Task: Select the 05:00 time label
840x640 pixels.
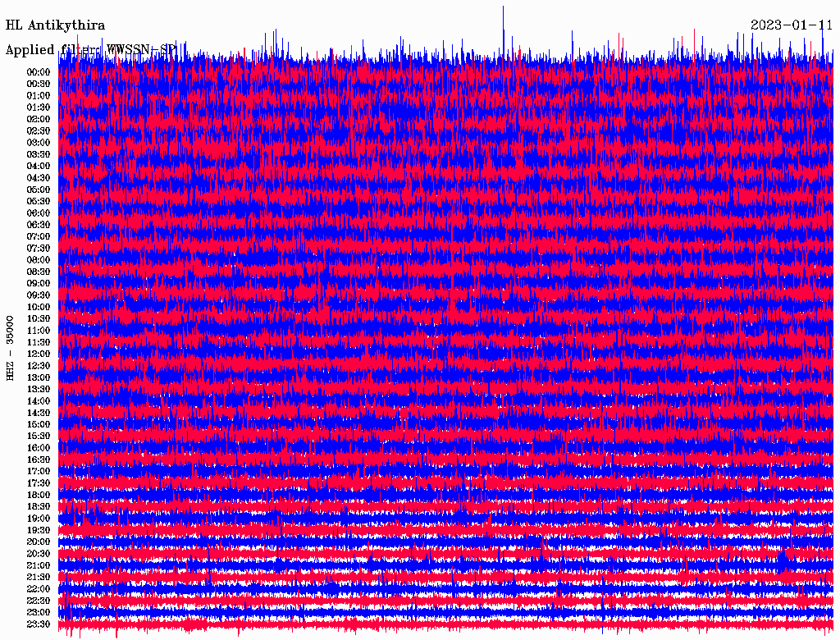Action: pos(39,190)
